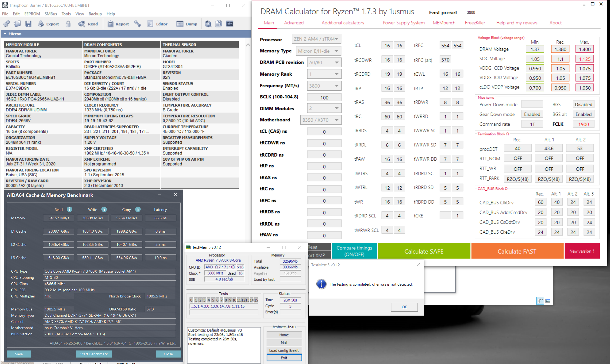The image size is (610, 364).
Task: Open the Report clipboard icon
Action: point(111,24)
